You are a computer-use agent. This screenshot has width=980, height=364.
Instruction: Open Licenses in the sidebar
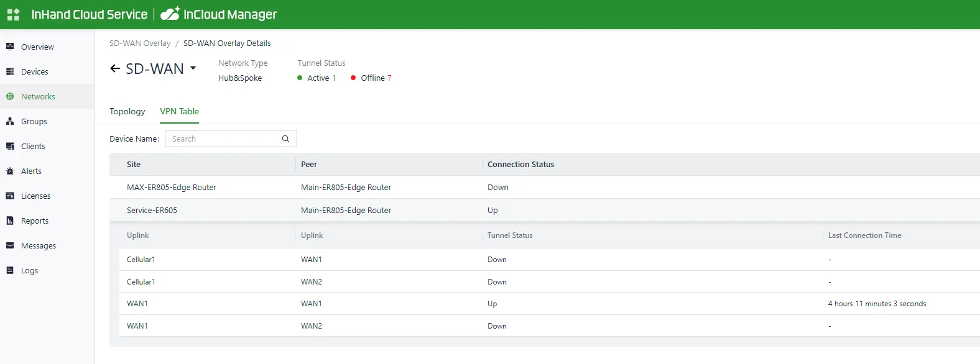click(x=47, y=196)
